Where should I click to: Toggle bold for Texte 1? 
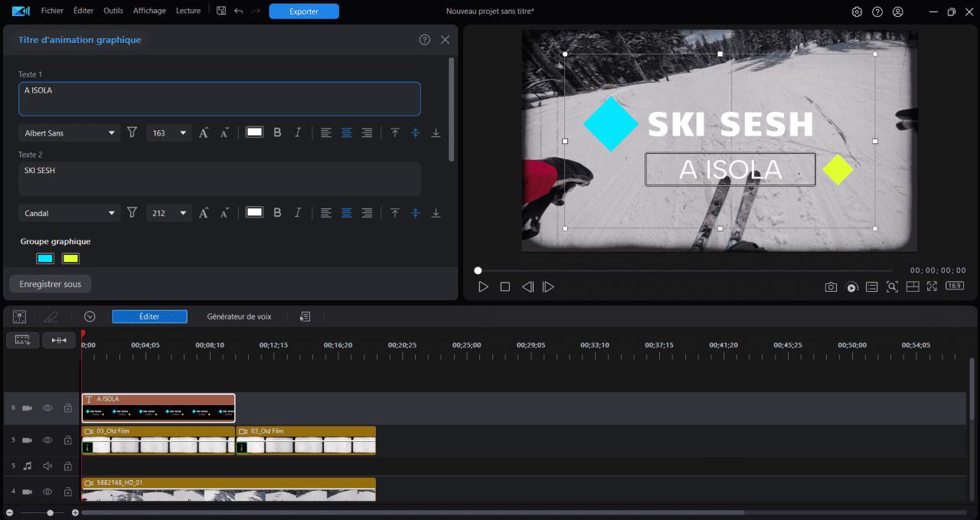[277, 132]
